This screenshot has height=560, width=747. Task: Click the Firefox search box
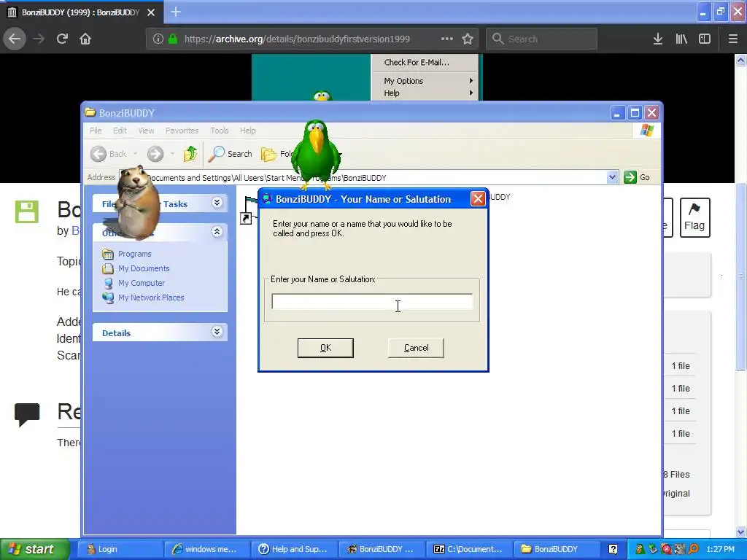click(x=541, y=39)
